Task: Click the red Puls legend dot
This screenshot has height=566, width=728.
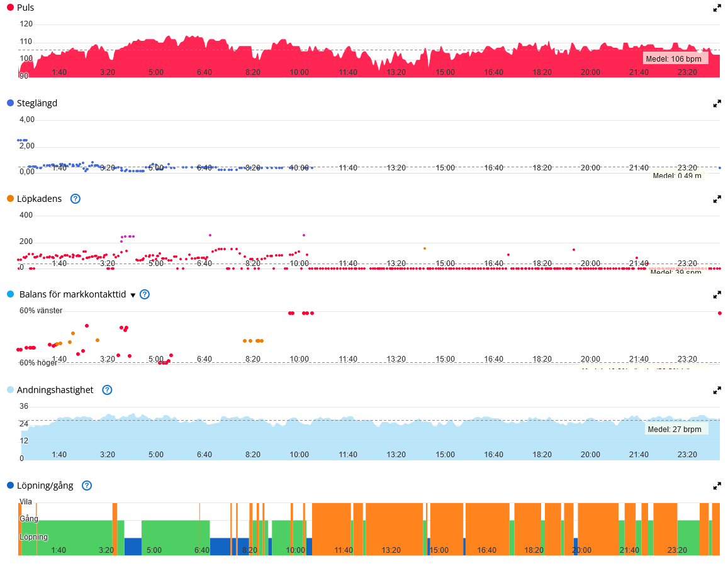Action: pyautogui.click(x=10, y=8)
